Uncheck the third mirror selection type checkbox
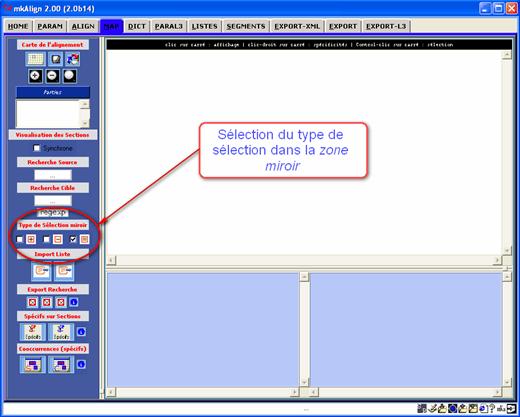 (73, 239)
